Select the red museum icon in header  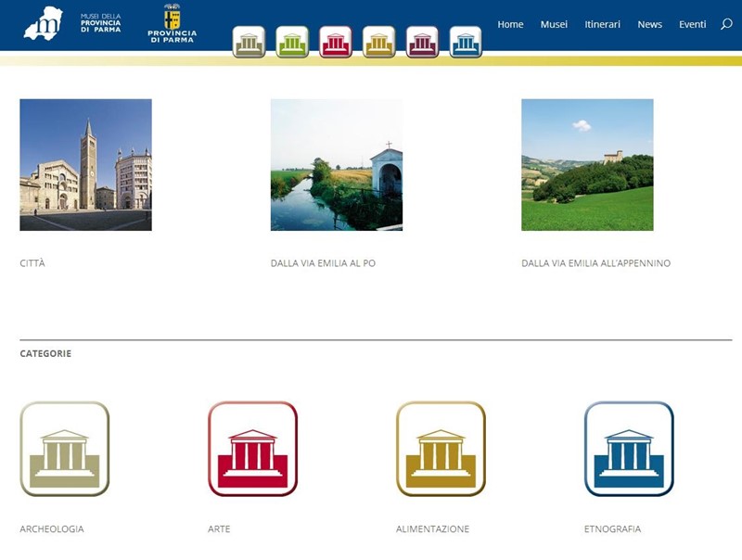click(x=336, y=42)
